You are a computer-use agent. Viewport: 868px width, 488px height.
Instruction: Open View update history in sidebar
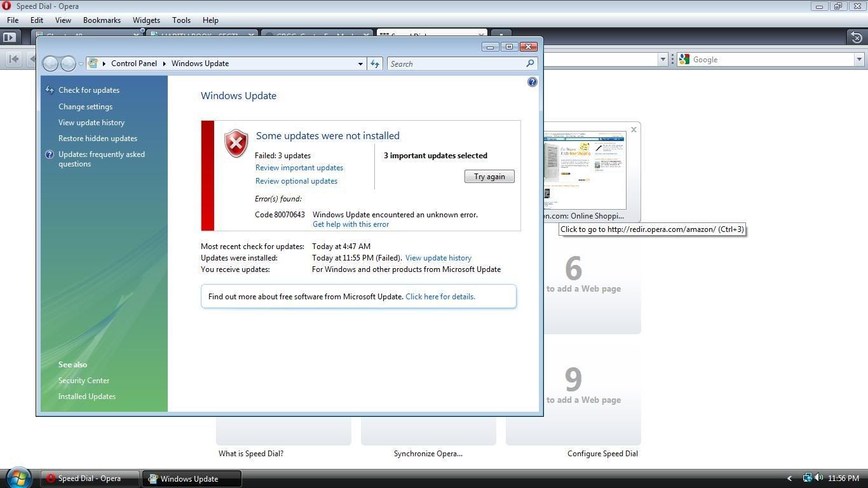point(92,123)
